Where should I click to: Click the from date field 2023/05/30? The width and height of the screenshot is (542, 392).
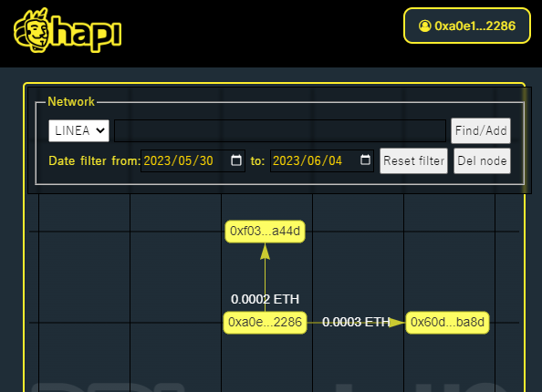(193, 160)
